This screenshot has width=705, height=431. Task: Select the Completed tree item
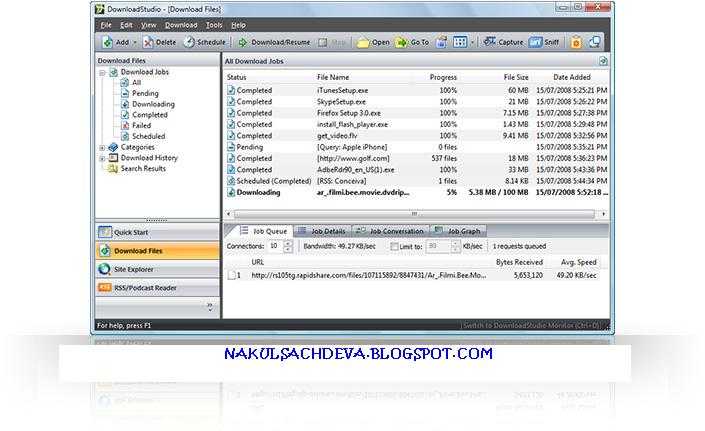(150, 115)
